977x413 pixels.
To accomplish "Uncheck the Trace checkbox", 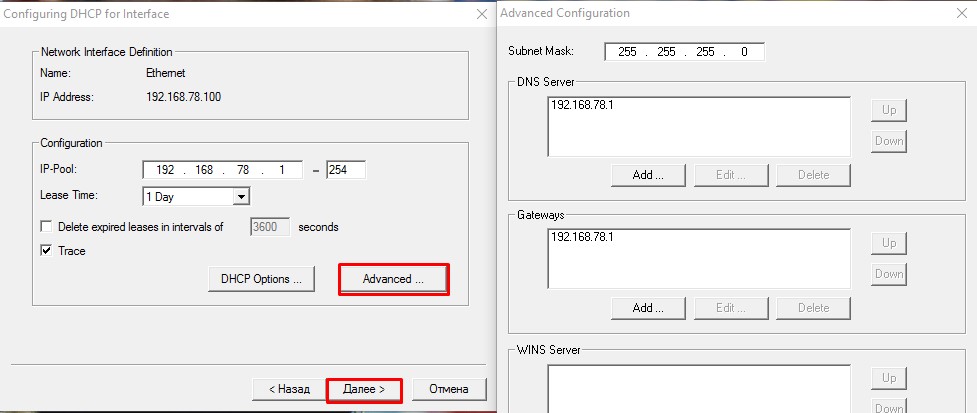I will [46, 250].
